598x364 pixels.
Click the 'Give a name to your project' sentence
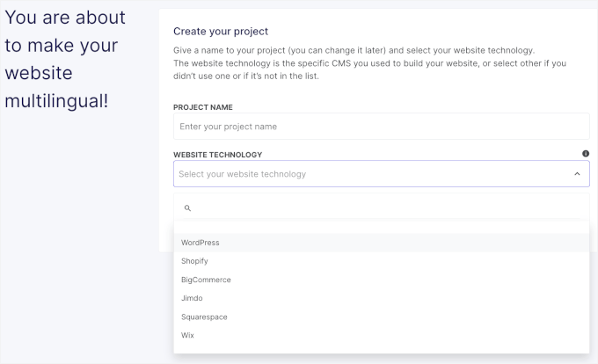[x=264, y=50]
